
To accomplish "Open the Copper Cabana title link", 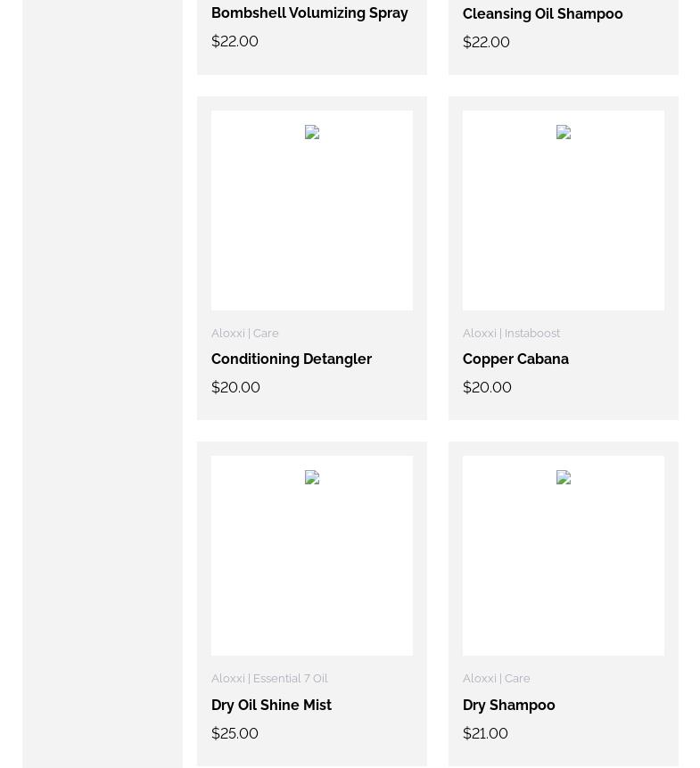I will pyautogui.click(x=515, y=359).
